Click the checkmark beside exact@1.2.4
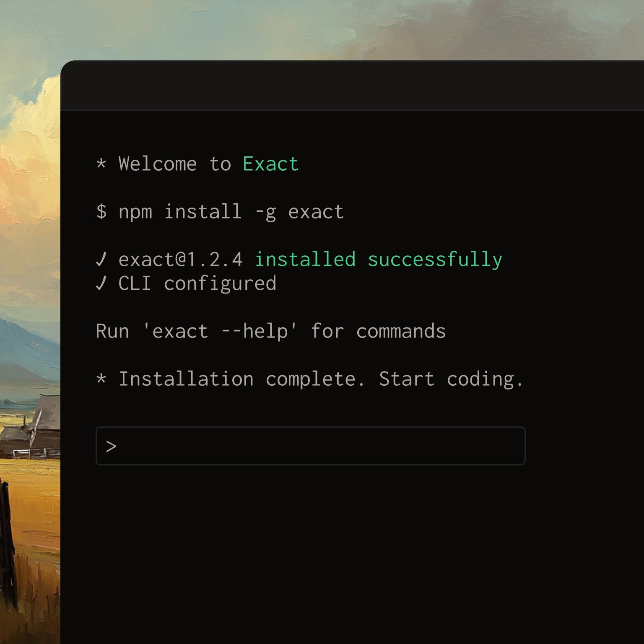Screen dimensions: 644x644 click(x=101, y=260)
